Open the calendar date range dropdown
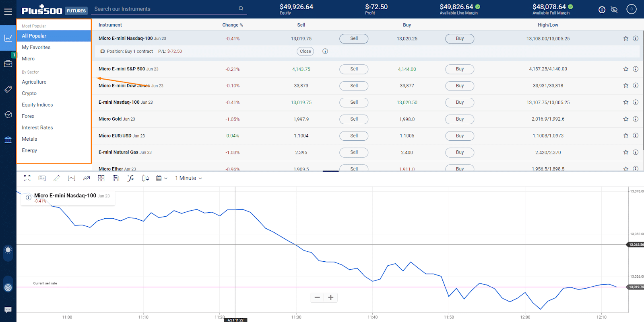 (161, 178)
